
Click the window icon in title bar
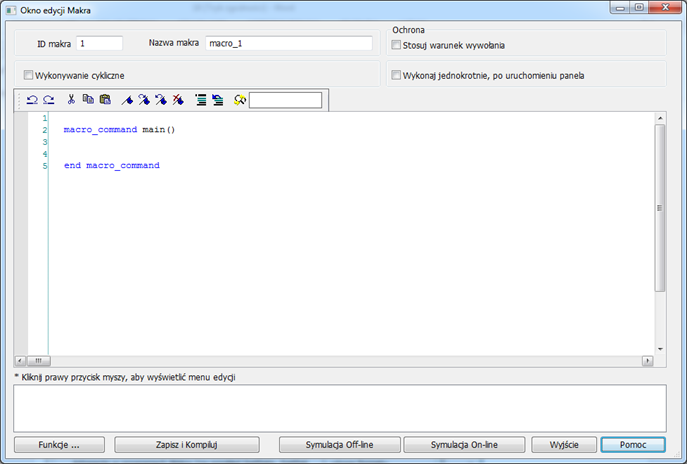pyautogui.click(x=11, y=10)
